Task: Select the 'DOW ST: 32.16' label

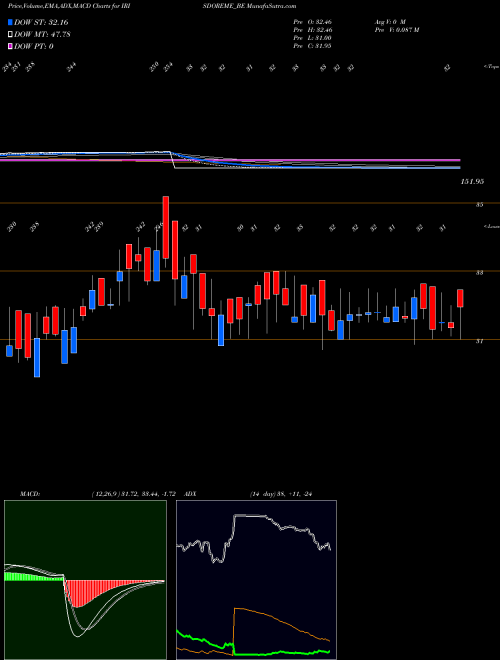Action: tap(41, 22)
